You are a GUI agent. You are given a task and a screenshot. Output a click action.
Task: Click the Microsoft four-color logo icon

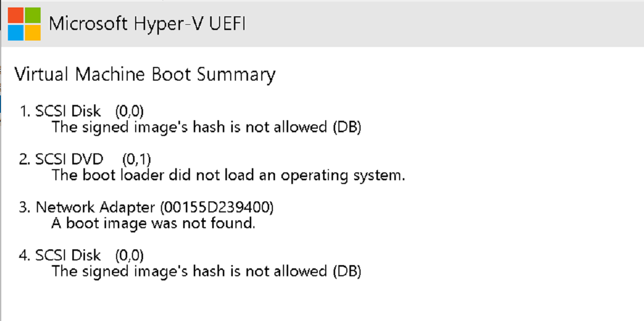pos(24,24)
